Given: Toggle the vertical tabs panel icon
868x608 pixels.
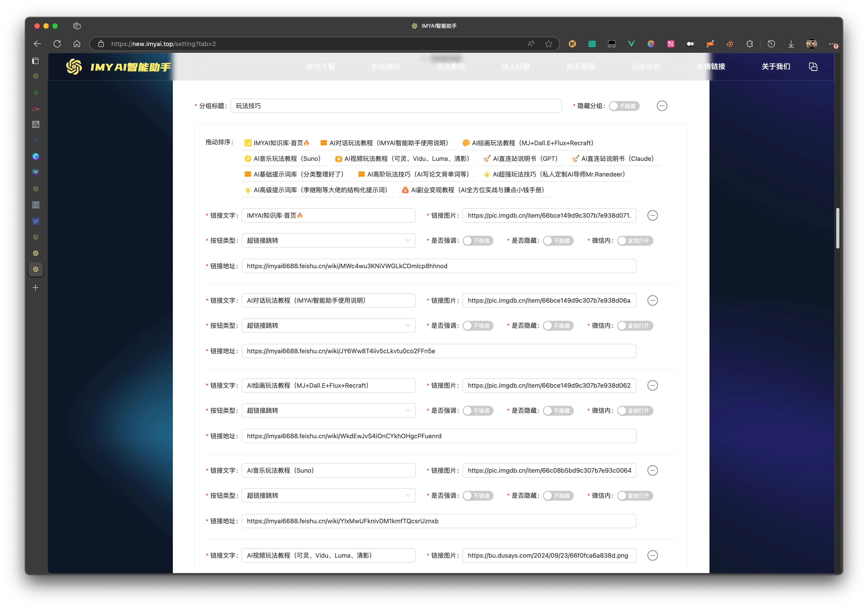Looking at the screenshot, I should coord(36,61).
